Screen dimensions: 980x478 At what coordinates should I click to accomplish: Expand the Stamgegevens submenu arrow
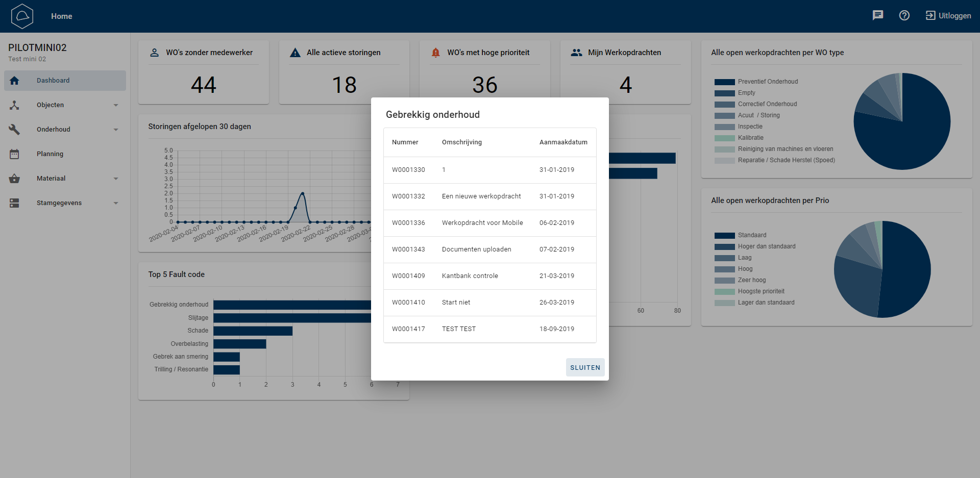(x=116, y=203)
